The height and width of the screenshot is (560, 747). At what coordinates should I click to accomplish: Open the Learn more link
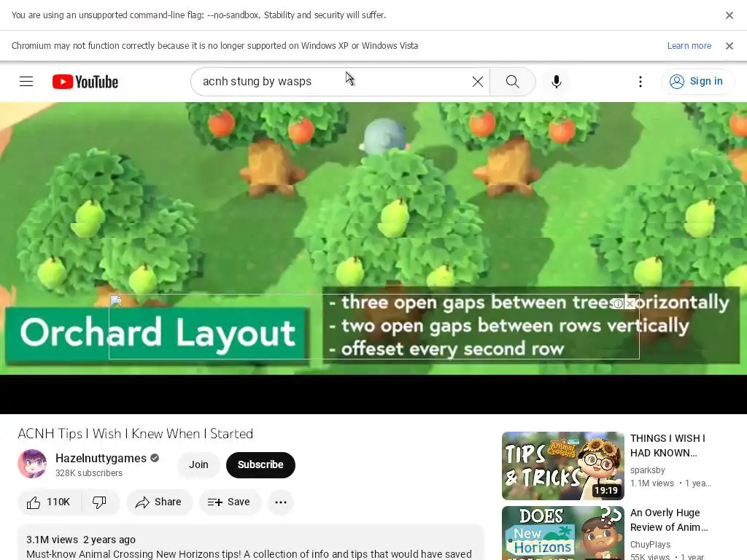point(689,46)
